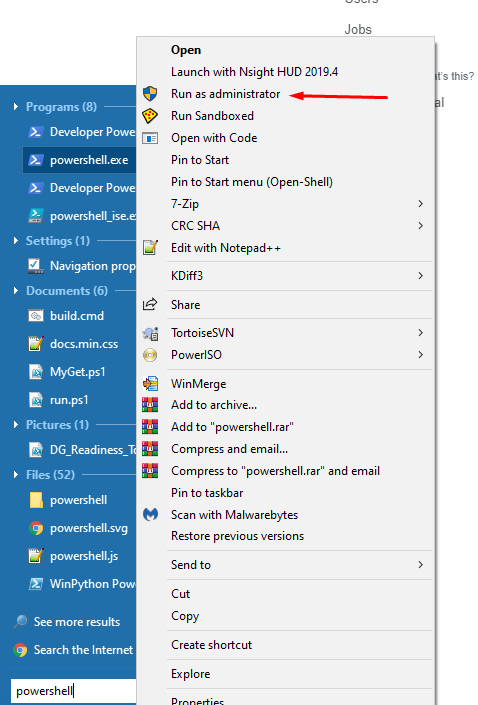Collapse the Programs (8) group

[16, 107]
